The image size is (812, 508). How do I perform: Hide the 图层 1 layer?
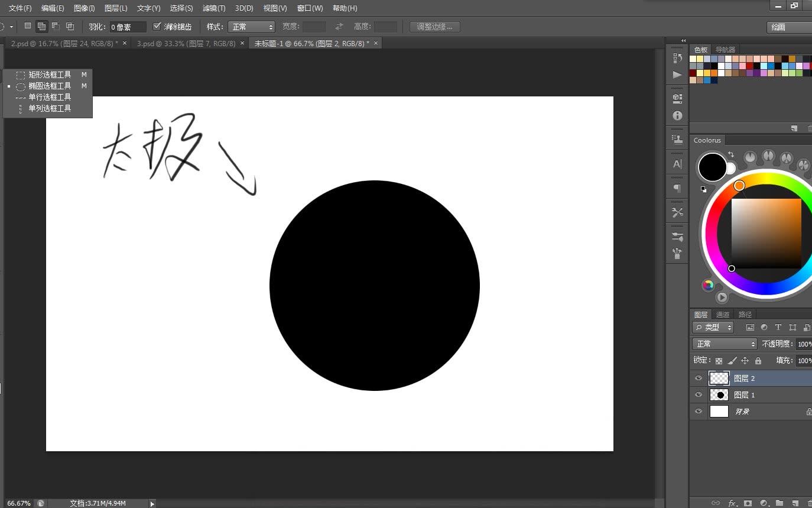coord(699,394)
